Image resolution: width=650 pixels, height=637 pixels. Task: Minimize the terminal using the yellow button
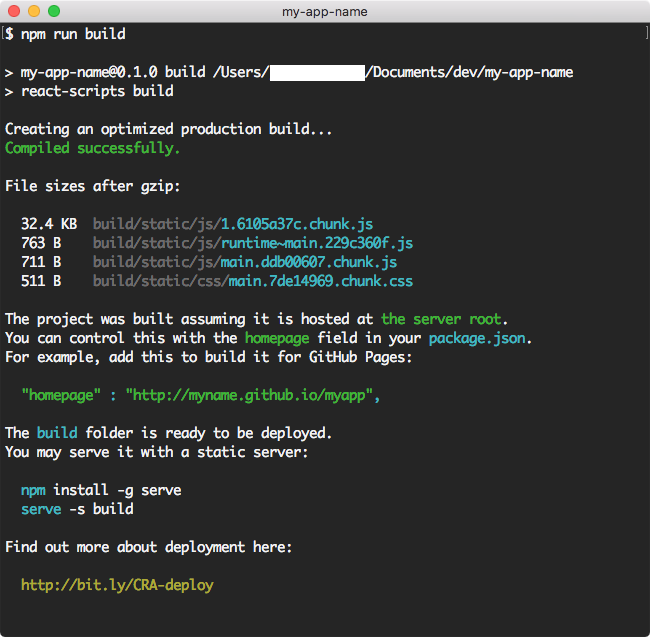tap(33, 11)
